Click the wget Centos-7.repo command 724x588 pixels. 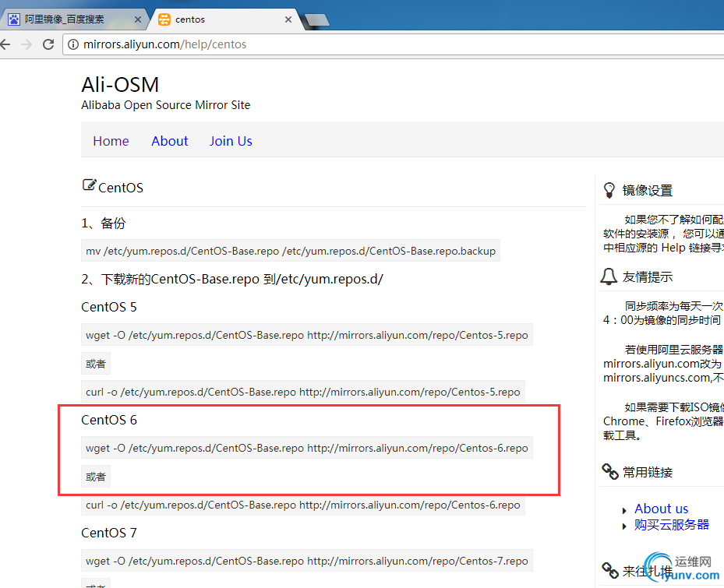tap(307, 561)
